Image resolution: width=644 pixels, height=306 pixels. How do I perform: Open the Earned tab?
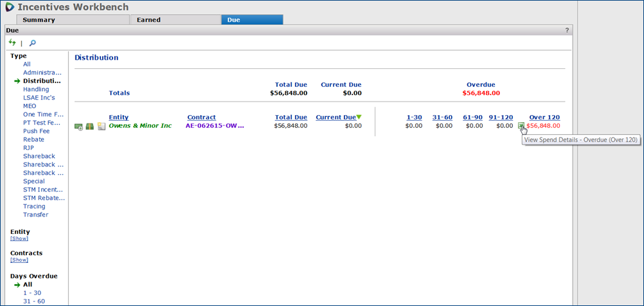coord(148,20)
